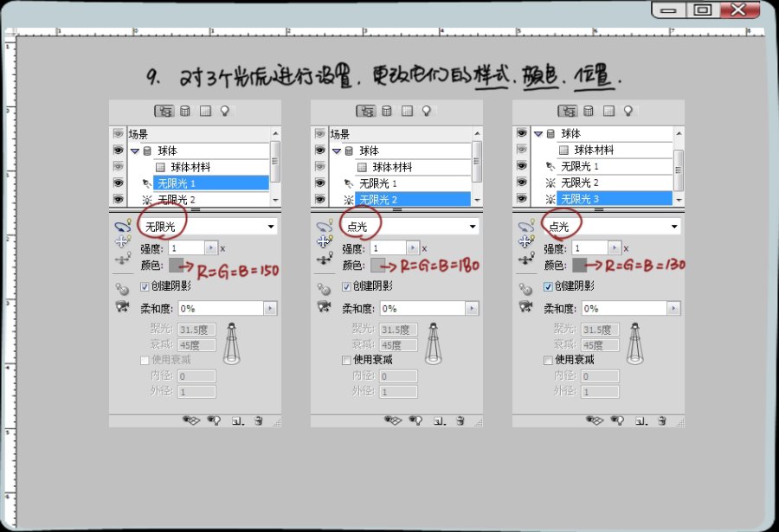Delete the light via trash icon in middle panel
779x532 pixels.
point(460,420)
